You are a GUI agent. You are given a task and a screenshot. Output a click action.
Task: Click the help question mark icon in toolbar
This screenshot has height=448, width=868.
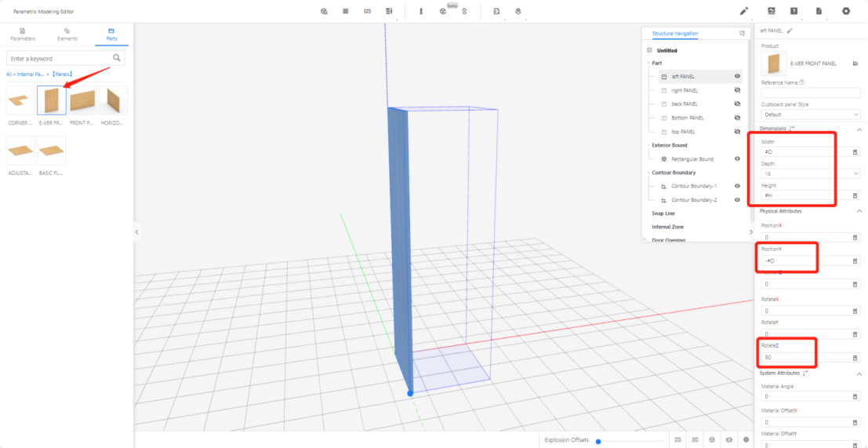(794, 11)
